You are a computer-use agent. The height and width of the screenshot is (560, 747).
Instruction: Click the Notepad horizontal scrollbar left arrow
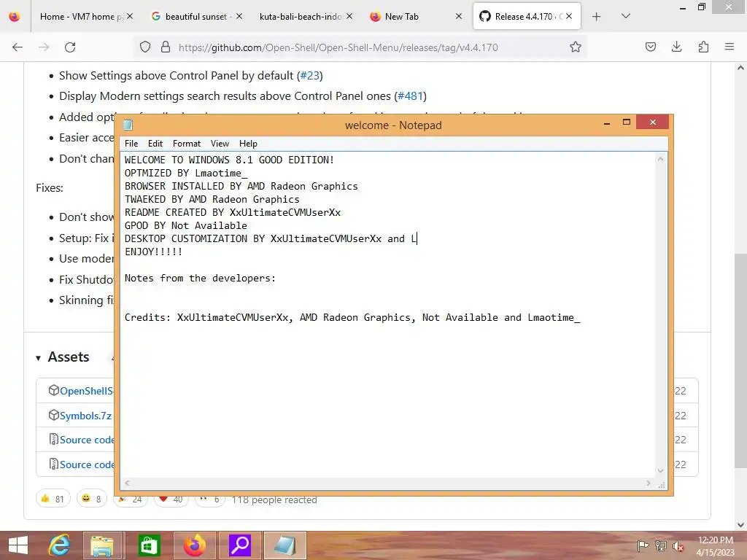[127, 483]
